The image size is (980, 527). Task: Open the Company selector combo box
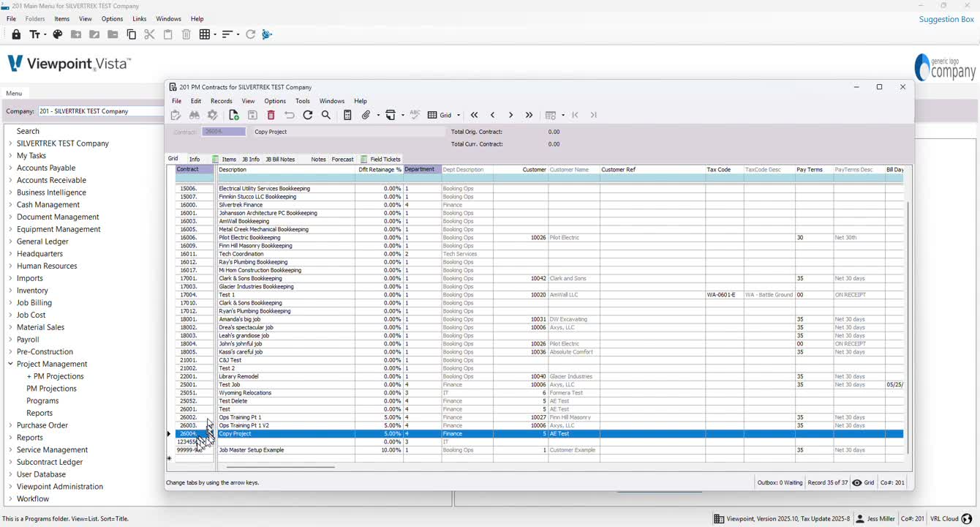(101, 111)
